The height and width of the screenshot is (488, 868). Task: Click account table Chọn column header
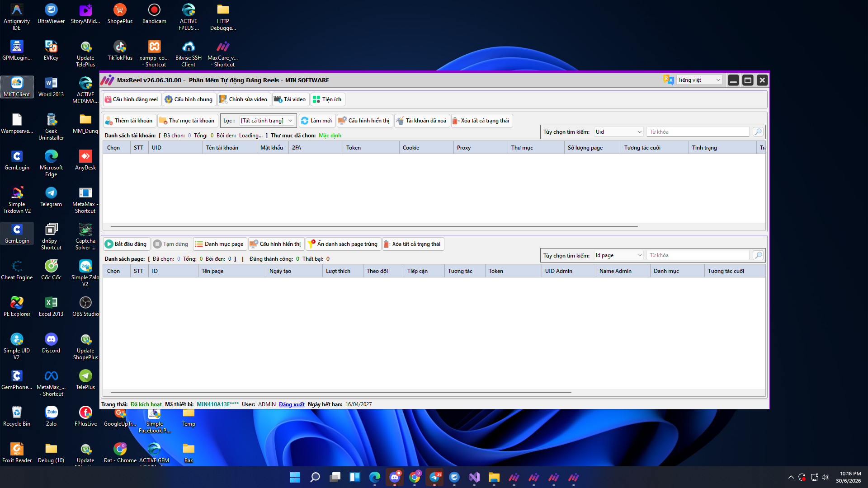coord(116,148)
